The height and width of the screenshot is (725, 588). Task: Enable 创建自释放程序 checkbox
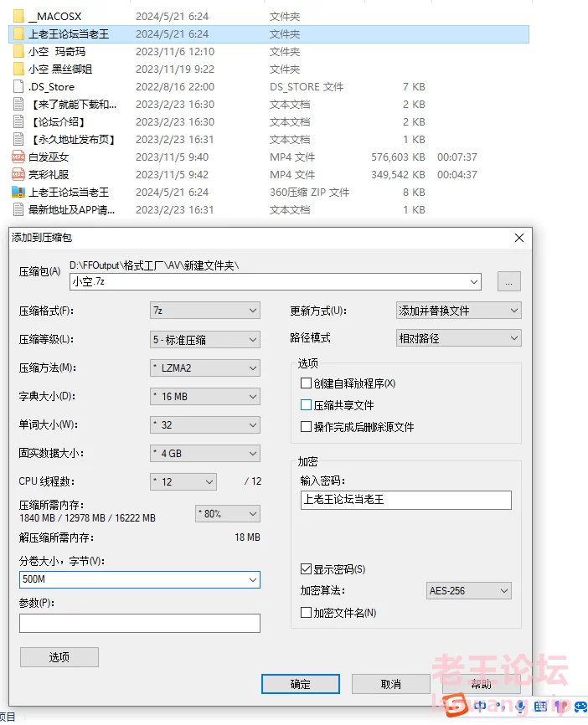coord(306,383)
